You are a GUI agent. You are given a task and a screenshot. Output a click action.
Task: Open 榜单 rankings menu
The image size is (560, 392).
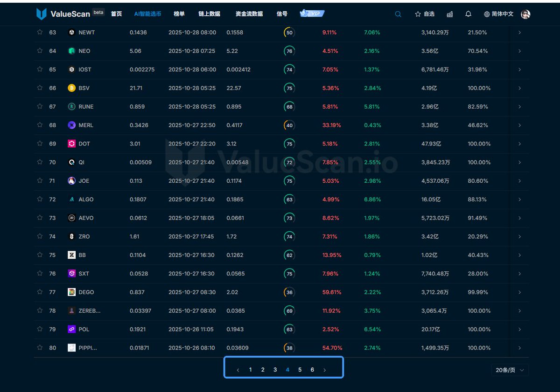[x=179, y=14]
